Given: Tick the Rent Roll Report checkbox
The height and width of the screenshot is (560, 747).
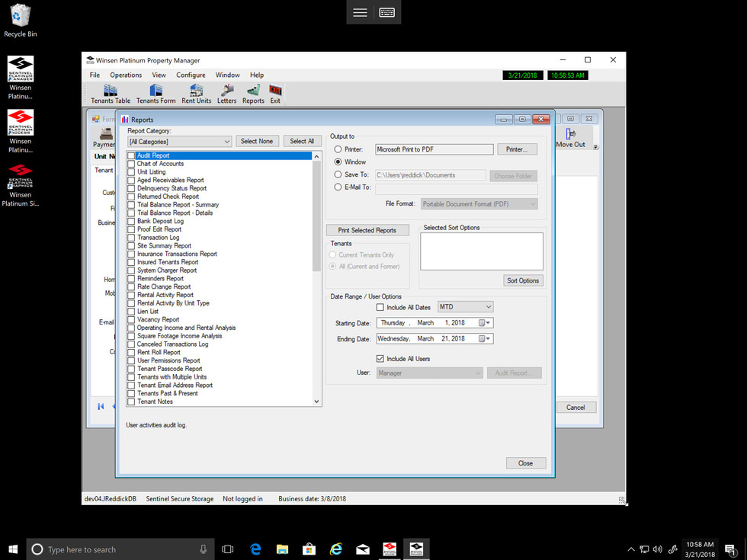Looking at the screenshot, I should 131,352.
